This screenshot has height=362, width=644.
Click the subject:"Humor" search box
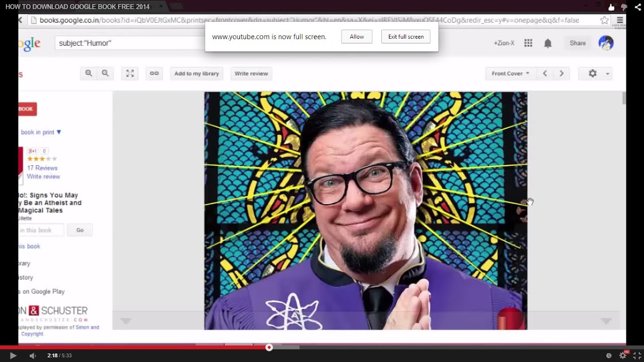click(x=130, y=43)
